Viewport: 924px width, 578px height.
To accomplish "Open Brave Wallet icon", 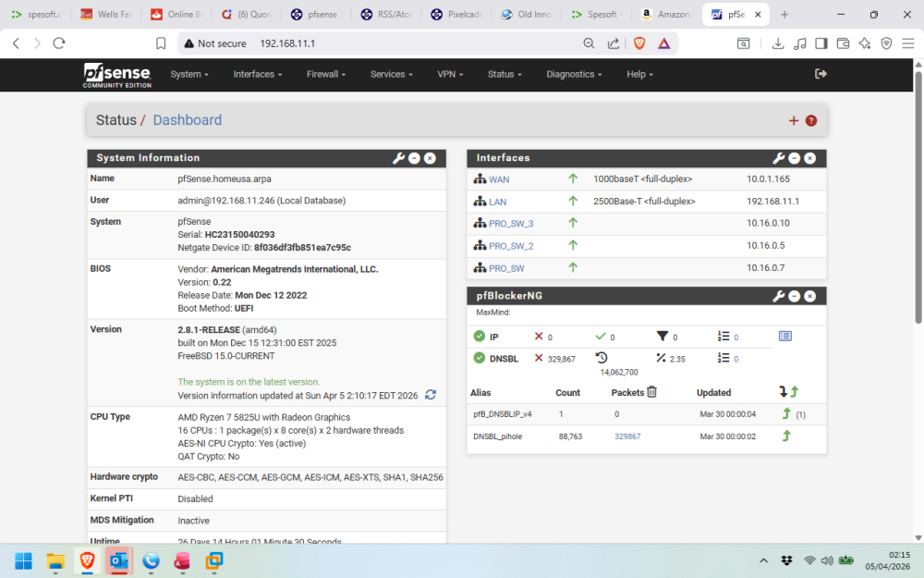I will pyautogui.click(x=843, y=43).
